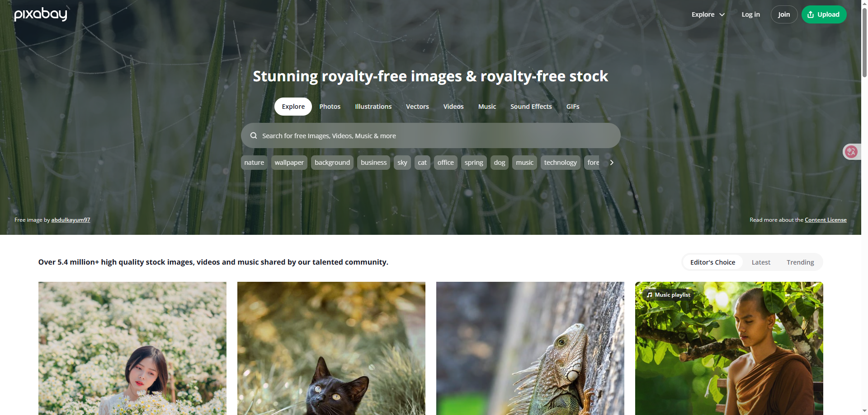
Task: Expand header menu via chevron beside Explore
Action: click(722, 14)
